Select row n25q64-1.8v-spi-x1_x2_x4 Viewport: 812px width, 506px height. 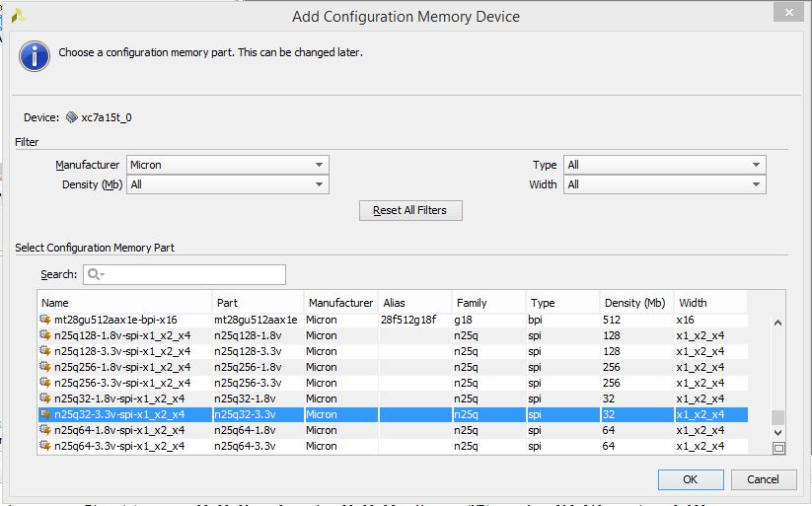click(393, 430)
